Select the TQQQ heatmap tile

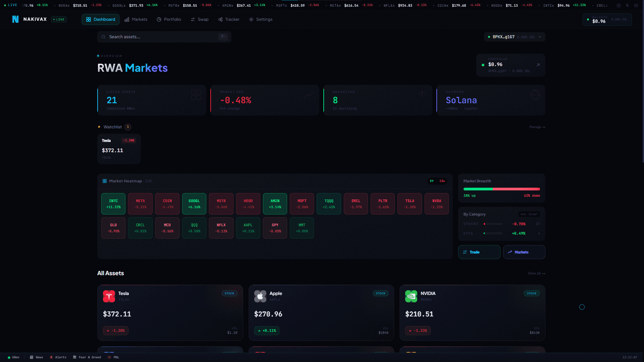pyautogui.click(x=329, y=204)
